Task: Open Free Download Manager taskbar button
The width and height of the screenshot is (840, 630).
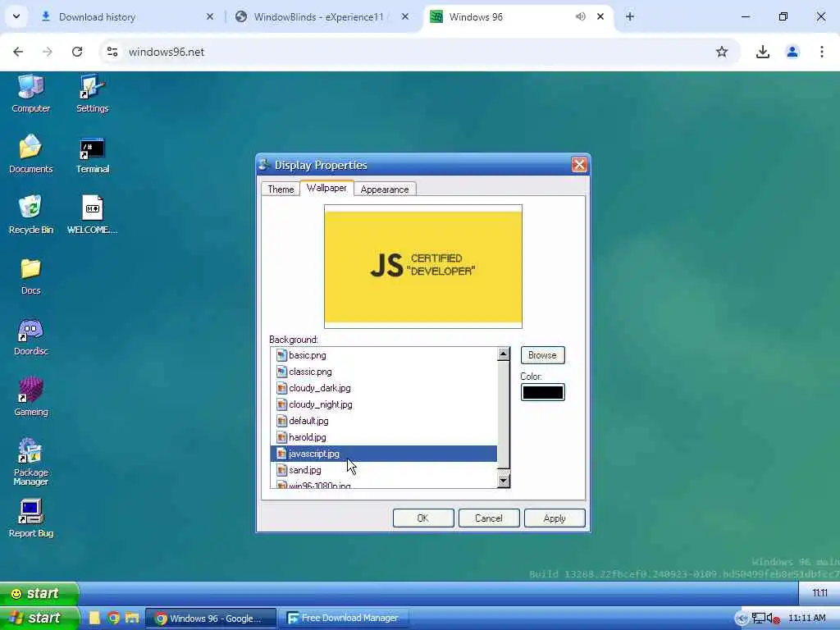Action: click(345, 619)
